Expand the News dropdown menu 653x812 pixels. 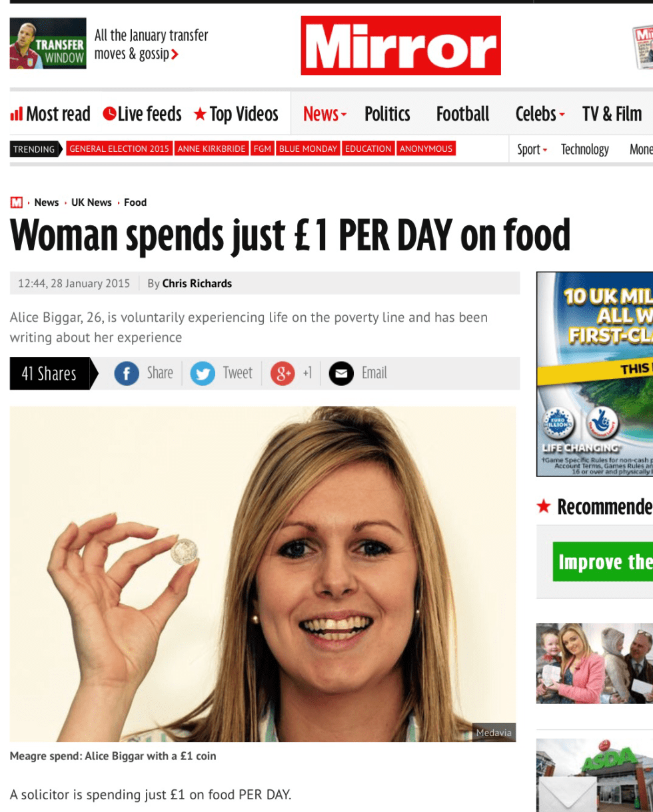[325, 114]
